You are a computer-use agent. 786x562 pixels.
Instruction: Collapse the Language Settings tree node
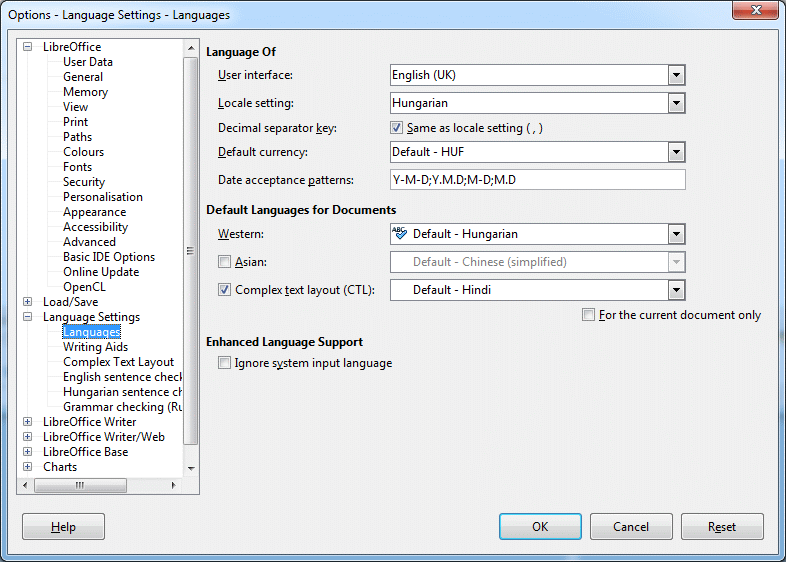[28, 317]
